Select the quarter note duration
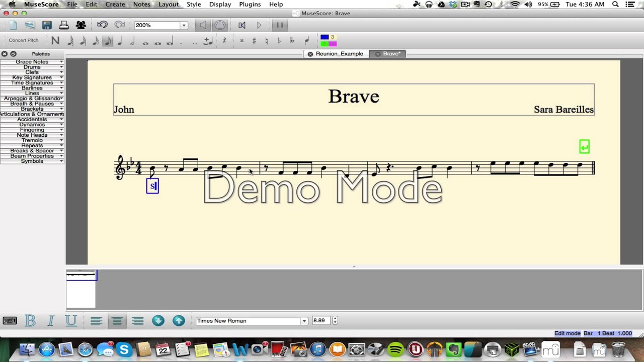Screen dimensions: 644x362 coord(120,41)
